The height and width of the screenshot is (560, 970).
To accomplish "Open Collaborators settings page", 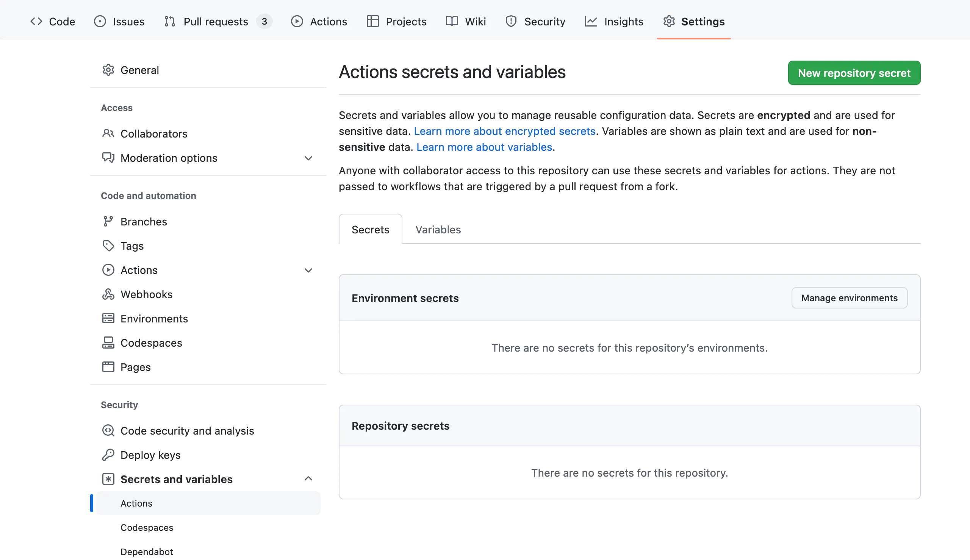I will [x=208, y=133].
